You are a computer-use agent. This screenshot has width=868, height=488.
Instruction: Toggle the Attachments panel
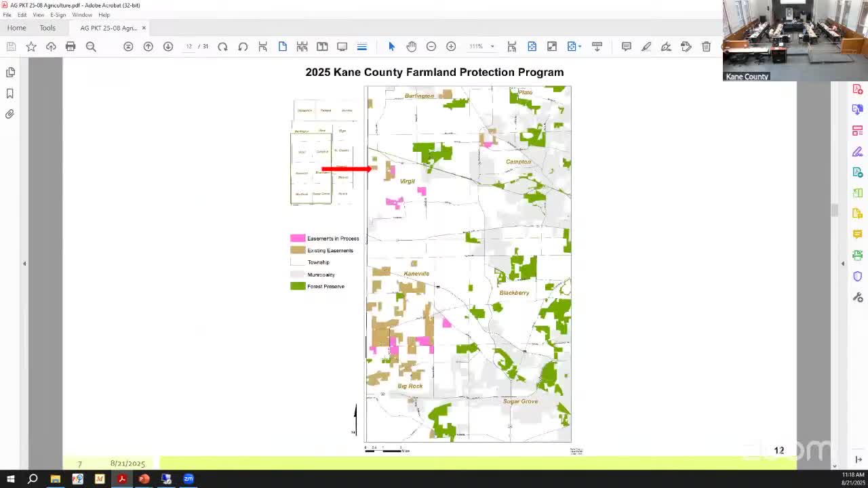9,114
